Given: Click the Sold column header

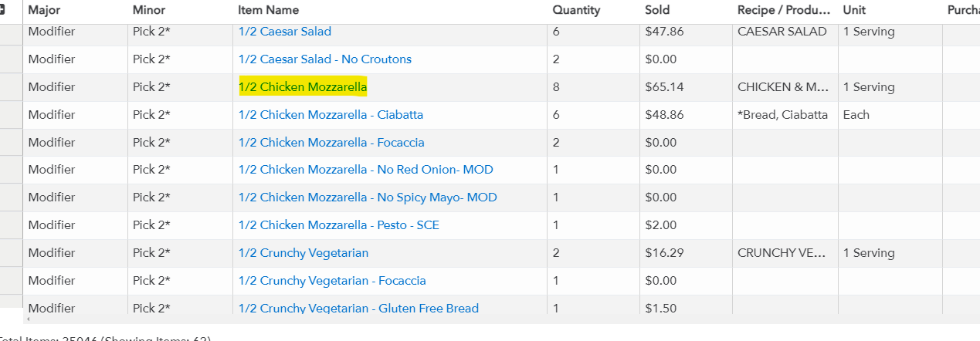Looking at the screenshot, I should [x=657, y=10].
